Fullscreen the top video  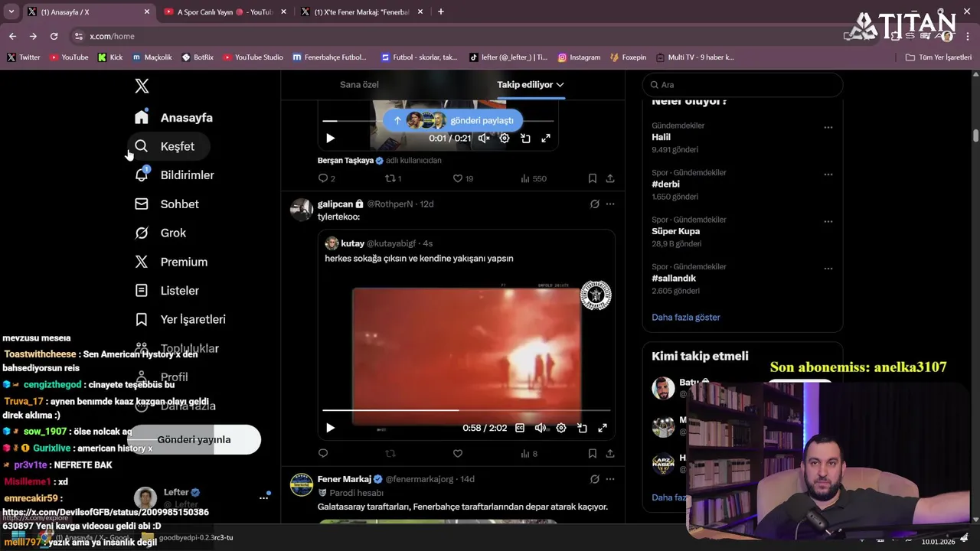tap(546, 139)
